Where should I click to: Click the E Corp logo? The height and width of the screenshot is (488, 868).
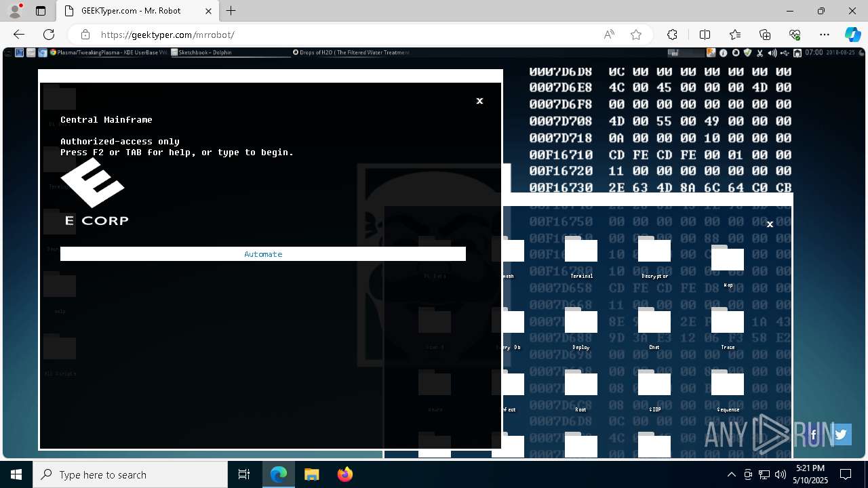pyautogui.click(x=95, y=192)
